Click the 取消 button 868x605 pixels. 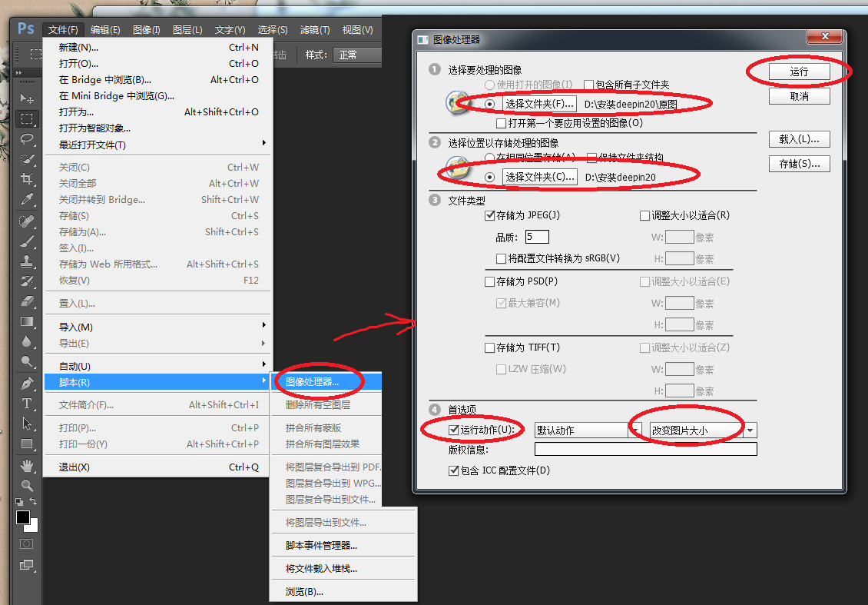click(800, 96)
